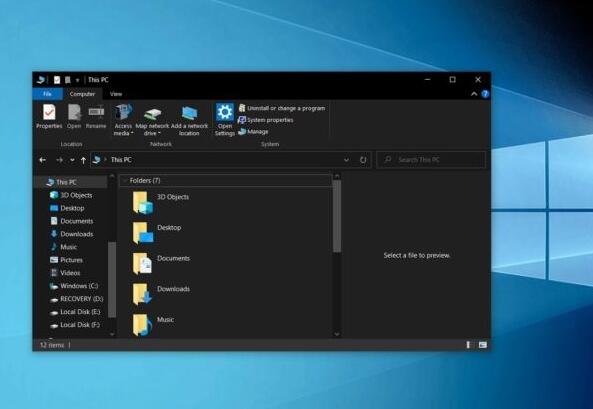The image size is (593, 409).
Task: Click the Search This PC box
Action: point(431,160)
